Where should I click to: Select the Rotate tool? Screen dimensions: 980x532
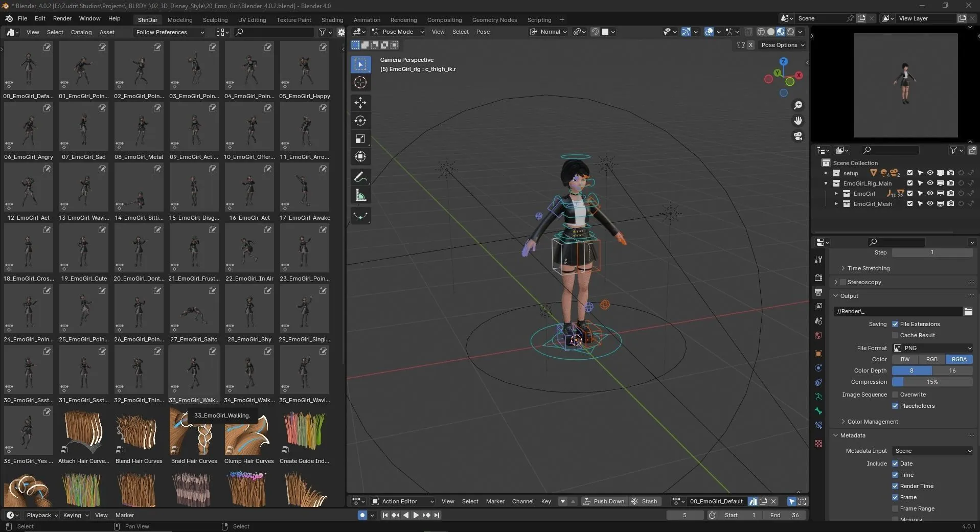click(x=361, y=121)
